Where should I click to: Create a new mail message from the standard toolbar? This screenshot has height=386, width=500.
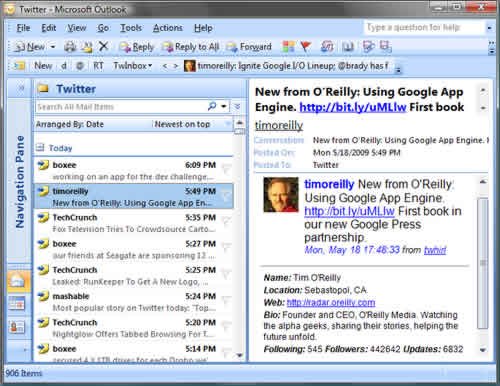(x=31, y=47)
